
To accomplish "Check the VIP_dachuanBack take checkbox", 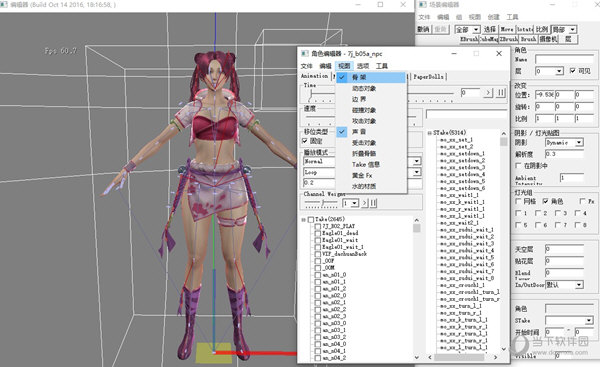I will coord(318,254).
